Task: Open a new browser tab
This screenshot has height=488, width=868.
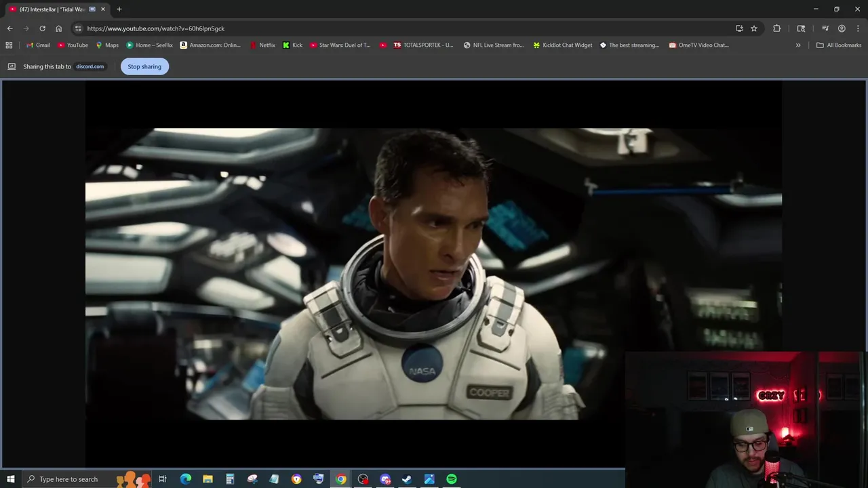Action: (119, 9)
